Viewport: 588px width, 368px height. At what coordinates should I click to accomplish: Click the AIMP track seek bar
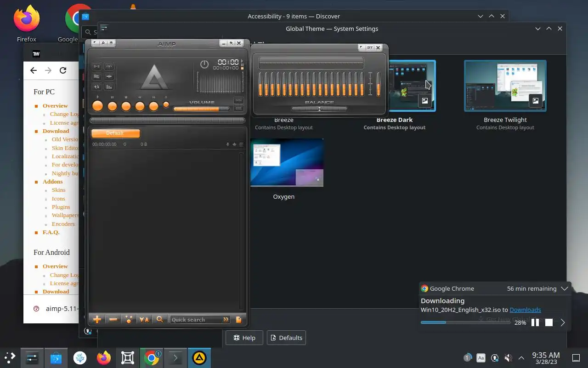coord(167,121)
